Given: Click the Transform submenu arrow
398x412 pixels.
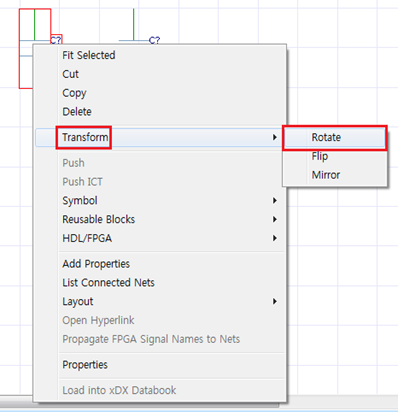Looking at the screenshot, I should tap(275, 137).
